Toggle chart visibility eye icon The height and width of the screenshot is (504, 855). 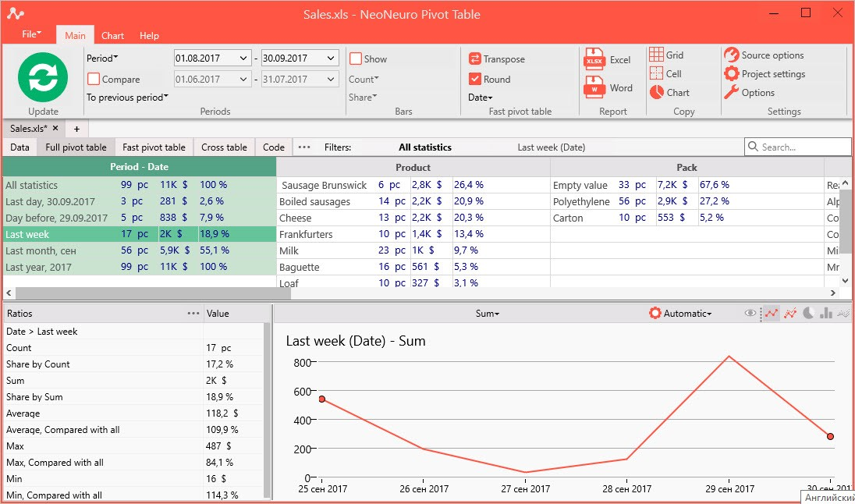pyautogui.click(x=750, y=313)
